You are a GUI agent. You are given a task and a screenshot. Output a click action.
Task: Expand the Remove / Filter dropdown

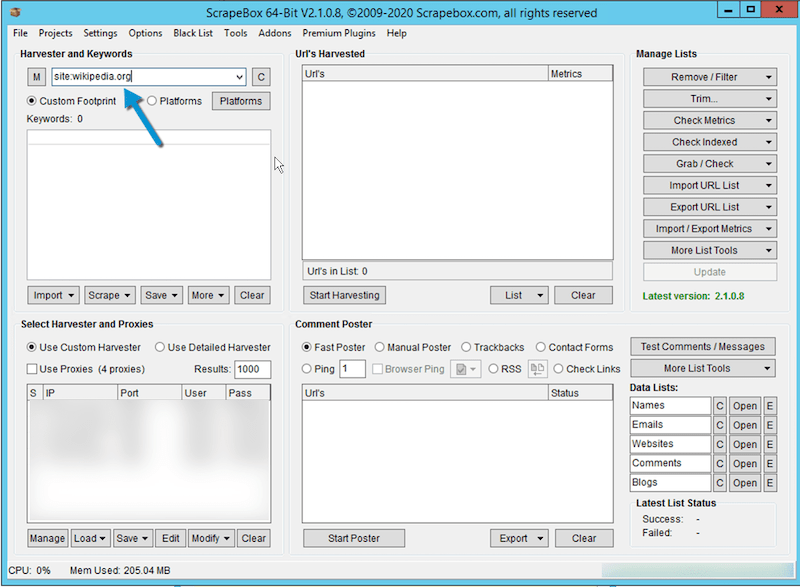tap(709, 77)
